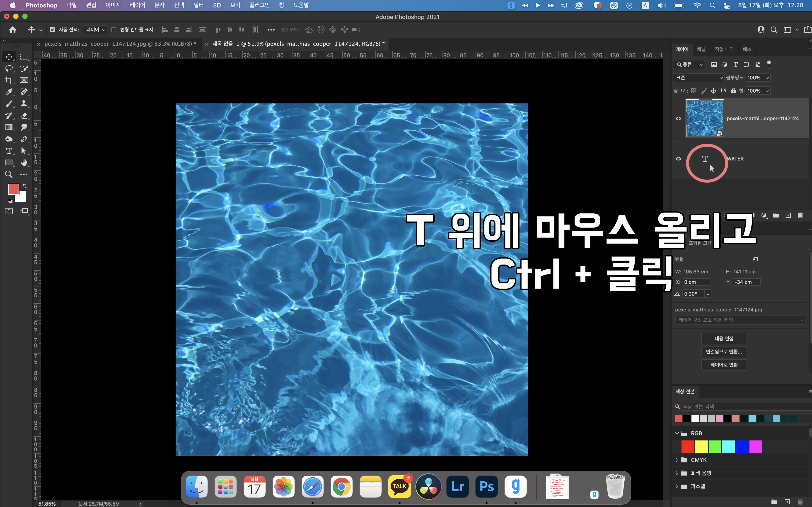Select the Crop tool
Screen dimensions: 812x507
pos(9,80)
